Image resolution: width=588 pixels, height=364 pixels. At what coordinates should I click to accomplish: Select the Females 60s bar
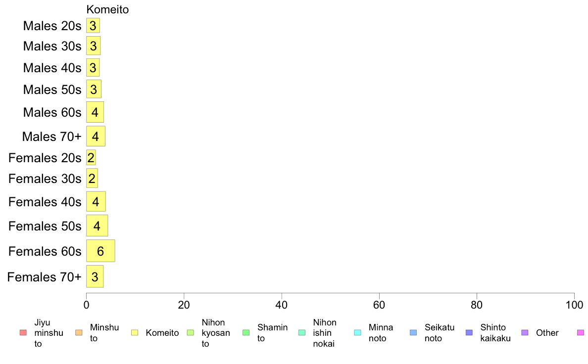pyautogui.click(x=100, y=251)
